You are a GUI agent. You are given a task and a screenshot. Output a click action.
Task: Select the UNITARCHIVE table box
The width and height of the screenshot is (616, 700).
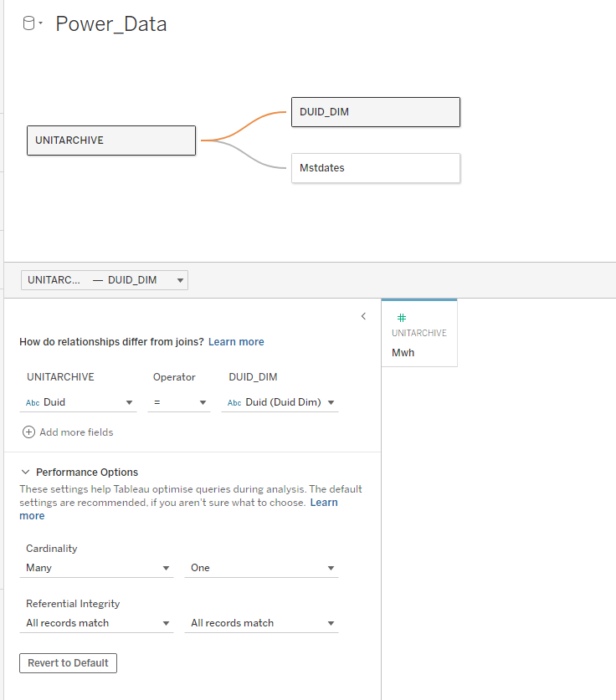[111, 141]
